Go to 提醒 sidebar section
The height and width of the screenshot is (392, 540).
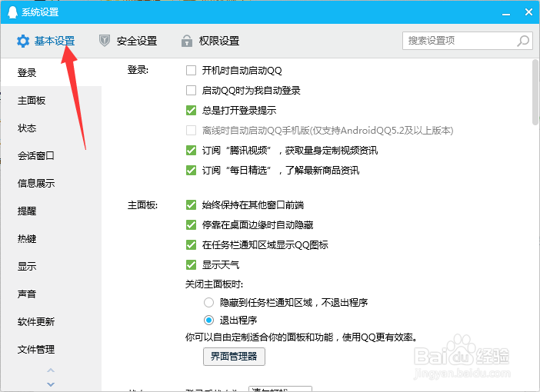(51, 211)
